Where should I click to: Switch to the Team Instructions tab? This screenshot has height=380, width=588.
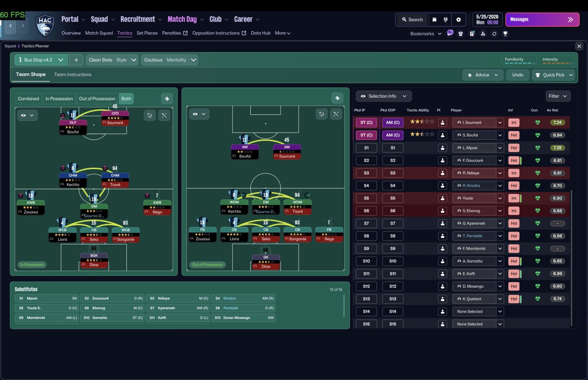click(x=73, y=74)
